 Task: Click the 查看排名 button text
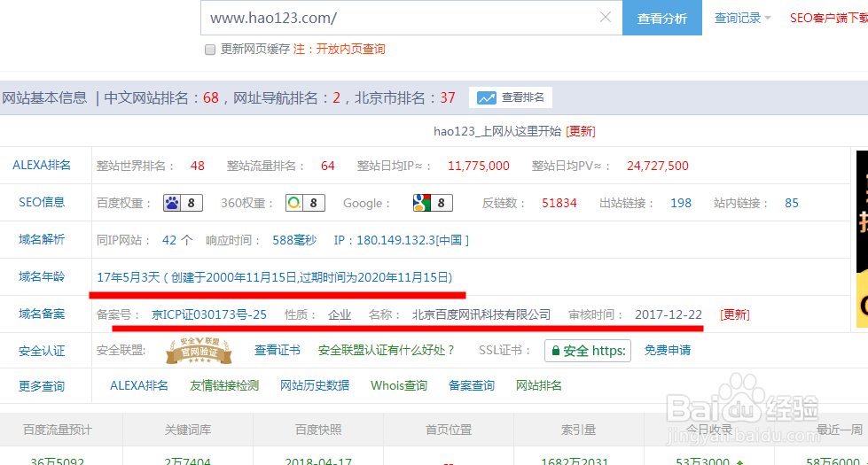[x=522, y=97]
